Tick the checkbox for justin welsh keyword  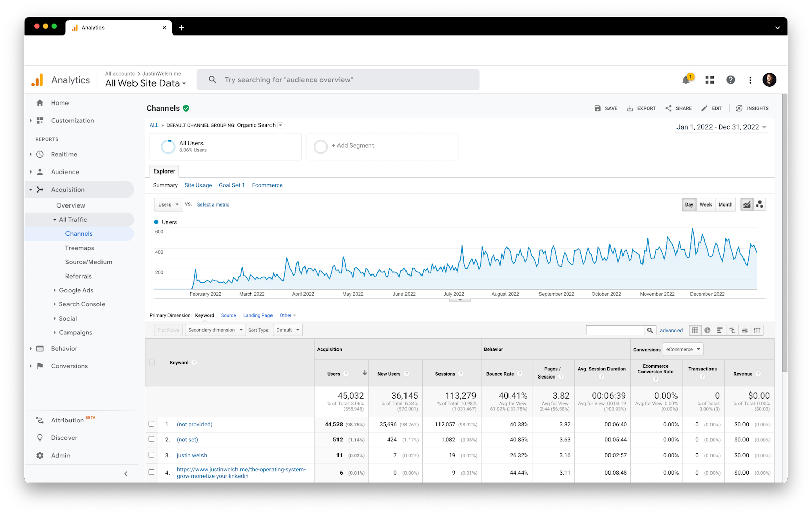(151, 455)
